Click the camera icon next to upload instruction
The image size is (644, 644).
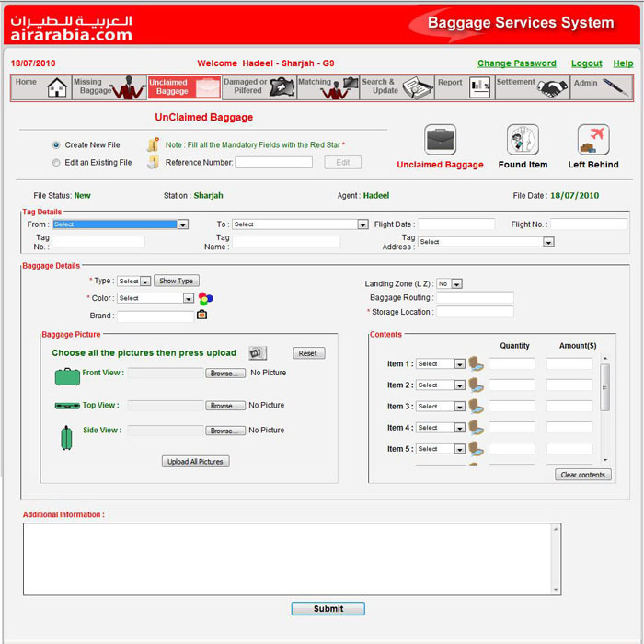pos(258,353)
